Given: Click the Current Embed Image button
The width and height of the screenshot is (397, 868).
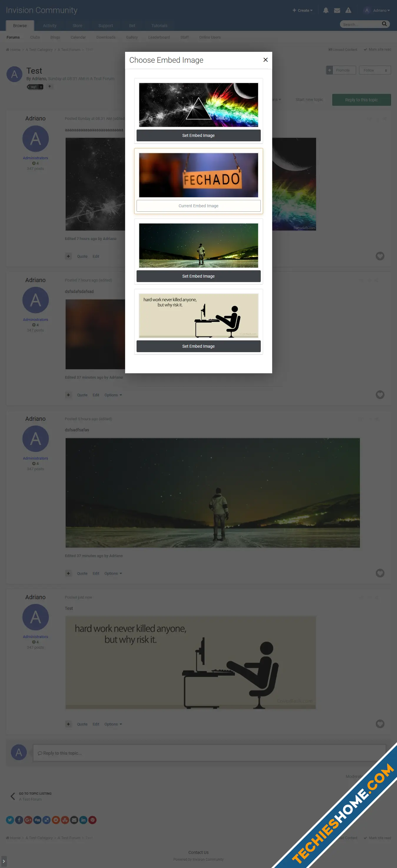Looking at the screenshot, I should (198, 206).
